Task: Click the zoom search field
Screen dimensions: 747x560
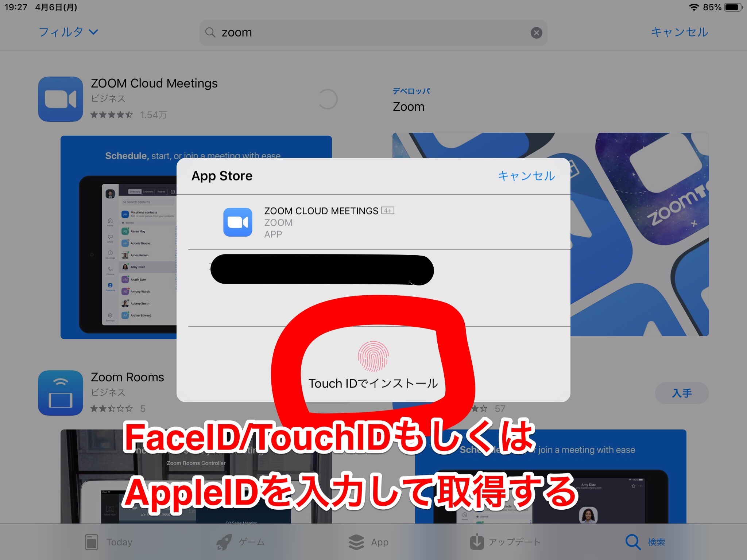Action: 373,33
